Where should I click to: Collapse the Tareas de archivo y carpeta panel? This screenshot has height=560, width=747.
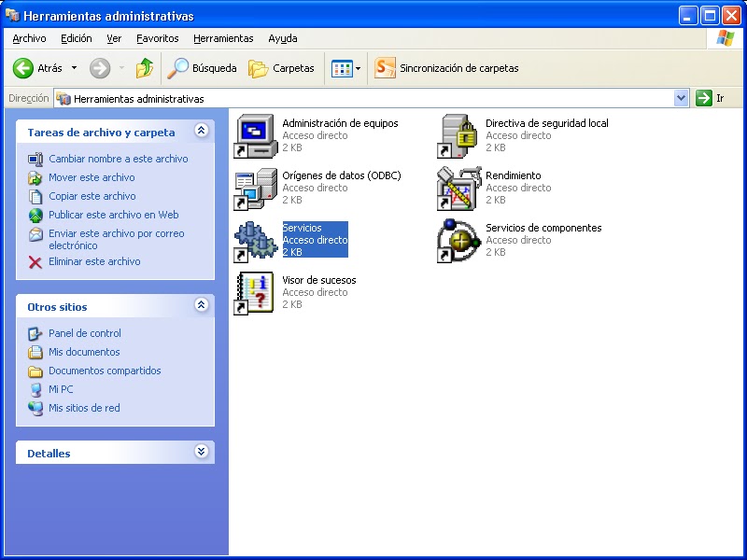point(202,132)
